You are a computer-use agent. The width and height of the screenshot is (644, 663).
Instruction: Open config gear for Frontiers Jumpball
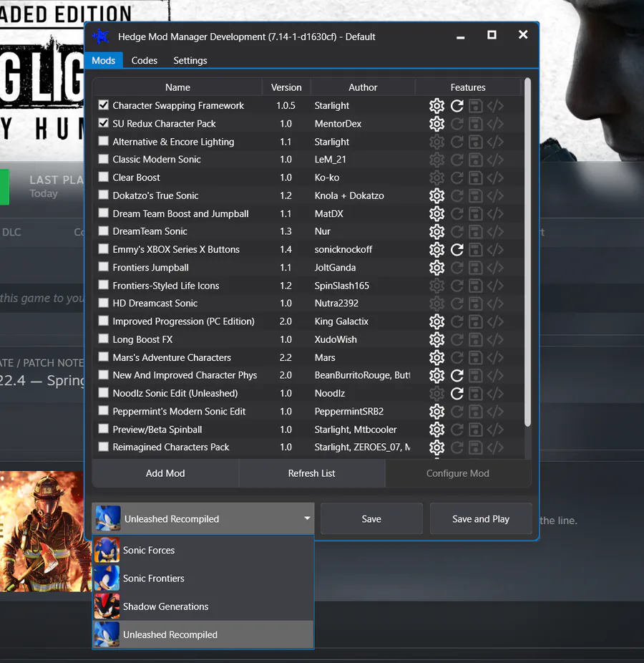436,268
